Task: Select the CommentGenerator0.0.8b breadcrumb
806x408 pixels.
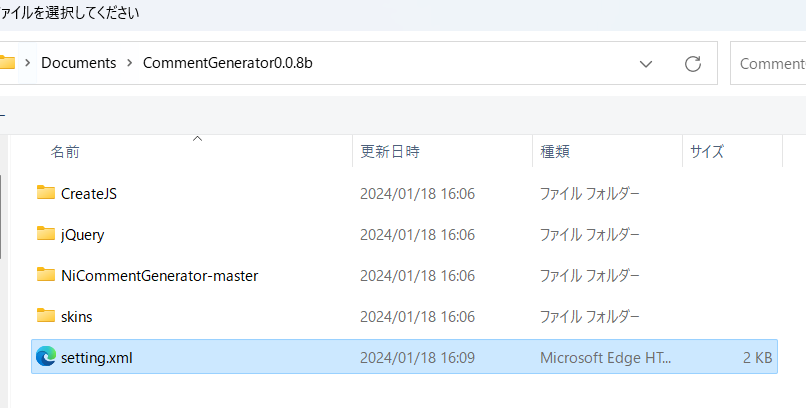Action: click(x=234, y=63)
